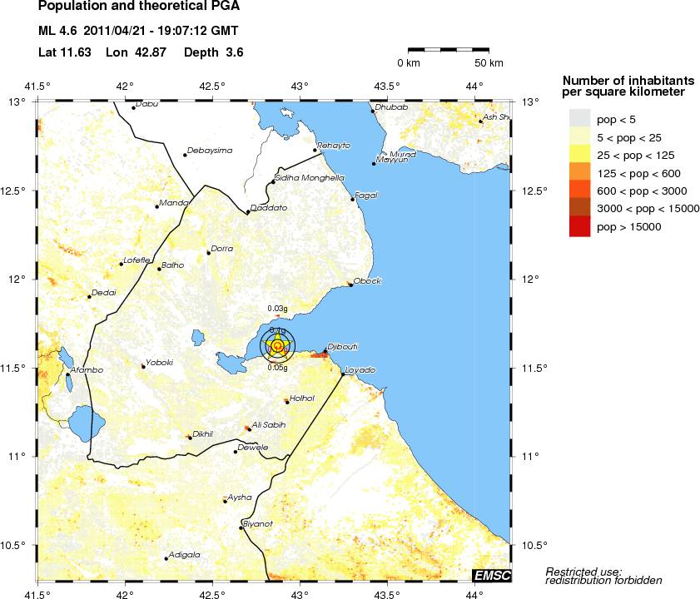Select the Dorra town marker
Image resolution: width=700 pixels, height=599 pixels.
point(209,253)
